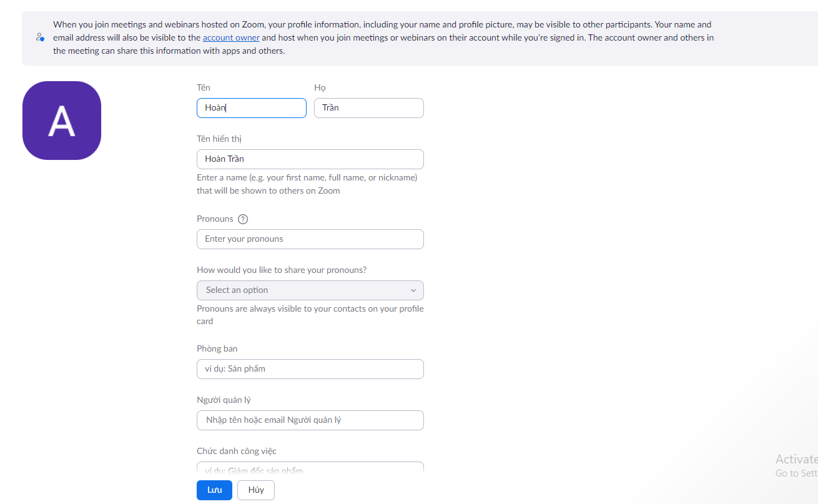This screenshot has width=818, height=504.
Task: Click the "Người quản lý" label text
Action: [x=224, y=400]
